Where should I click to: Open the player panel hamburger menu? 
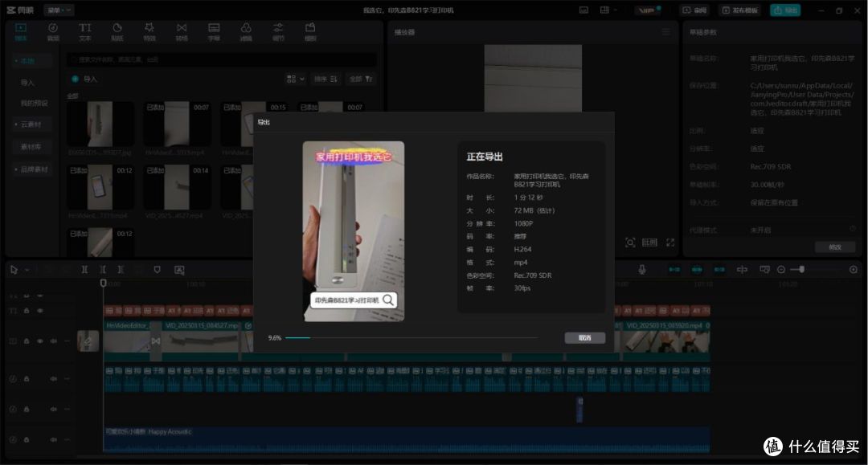[666, 32]
